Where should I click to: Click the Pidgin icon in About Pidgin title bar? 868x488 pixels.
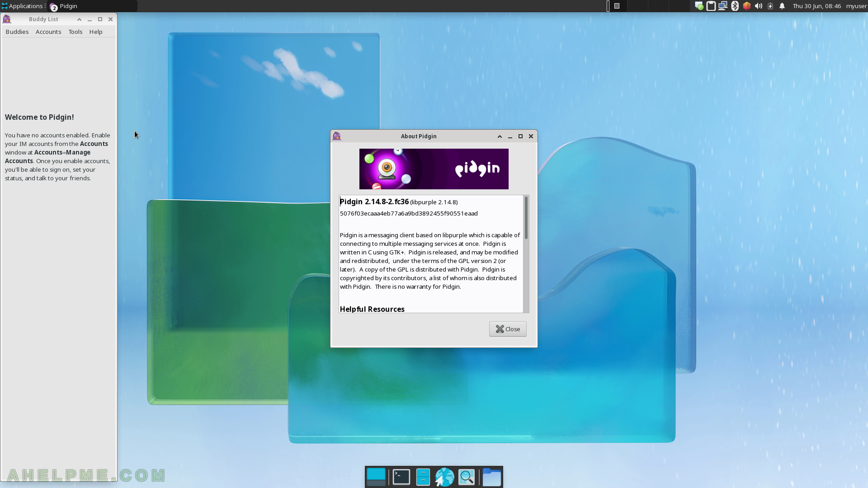click(x=337, y=136)
